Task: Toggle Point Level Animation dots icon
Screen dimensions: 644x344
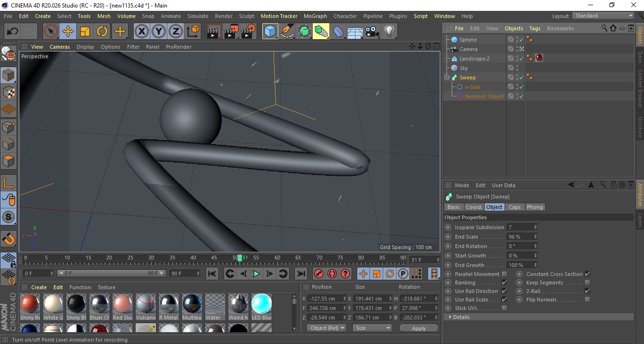Action: click(x=416, y=274)
